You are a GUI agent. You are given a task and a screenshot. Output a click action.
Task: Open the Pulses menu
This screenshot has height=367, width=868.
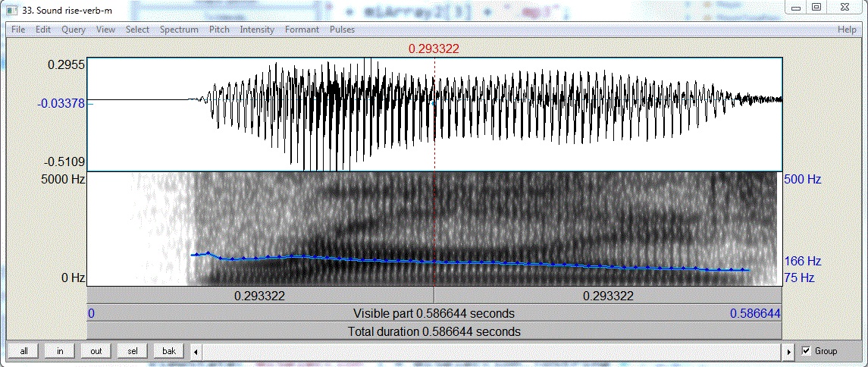342,30
